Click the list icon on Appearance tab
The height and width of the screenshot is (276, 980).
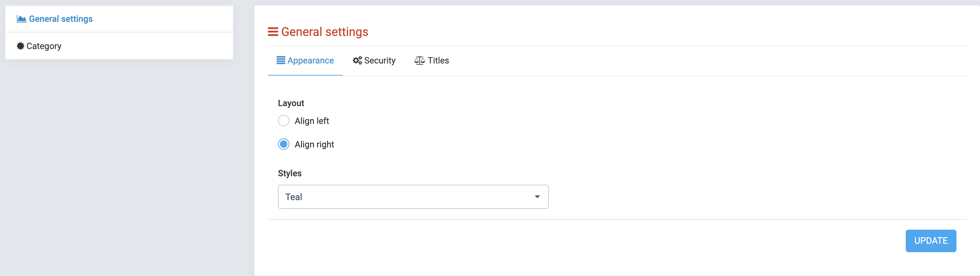(x=281, y=60)
